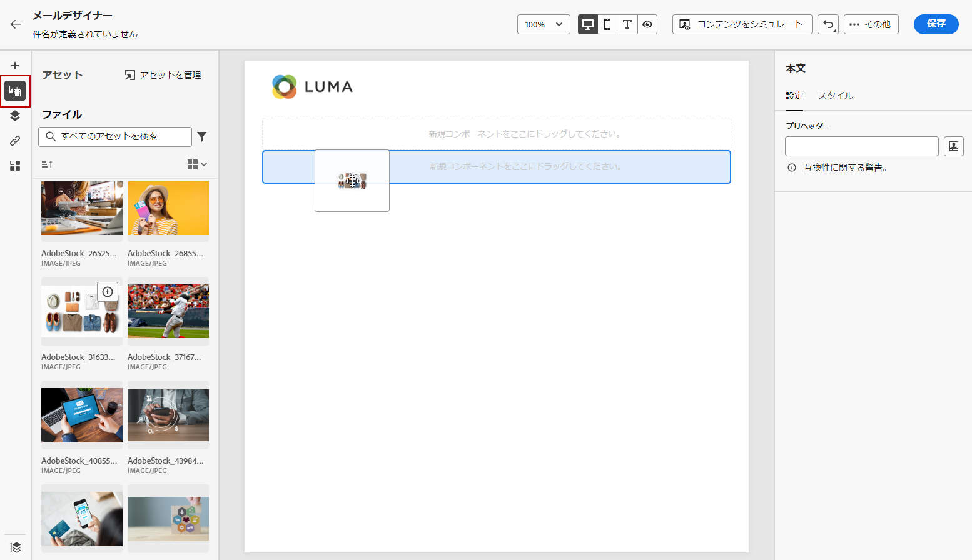The width and height of the screenshot is (972, 560).
Task: Click AdobeStock_26525... file name
Action: 79,253
